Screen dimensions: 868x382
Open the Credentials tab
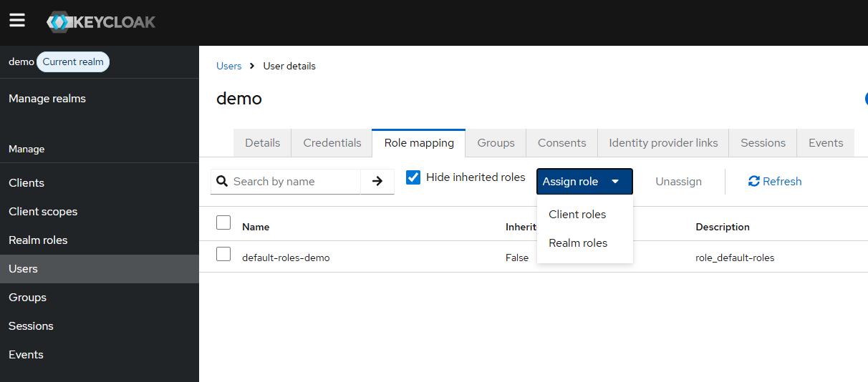(x=332, y=143)
